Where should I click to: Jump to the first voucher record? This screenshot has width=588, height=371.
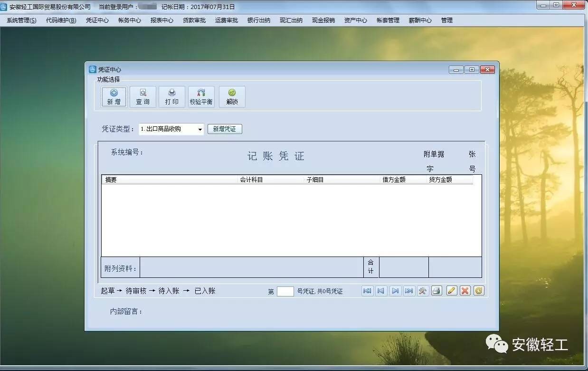(x=368, y=291)
